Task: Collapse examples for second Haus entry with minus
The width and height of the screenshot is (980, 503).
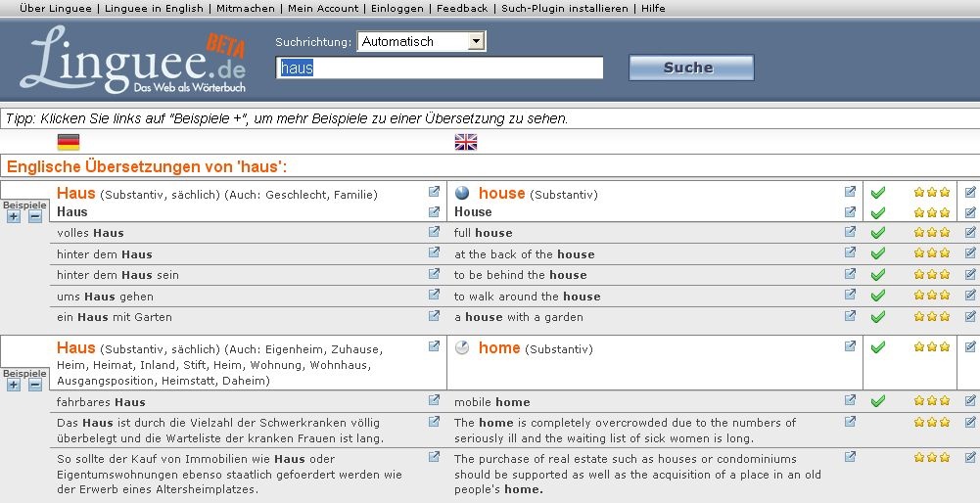Action: [35, 385]
